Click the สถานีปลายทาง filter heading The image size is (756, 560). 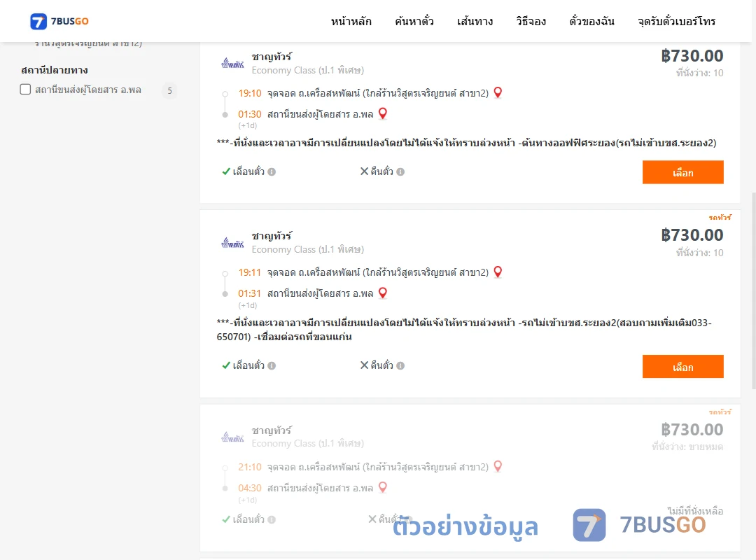coord(55,70)
